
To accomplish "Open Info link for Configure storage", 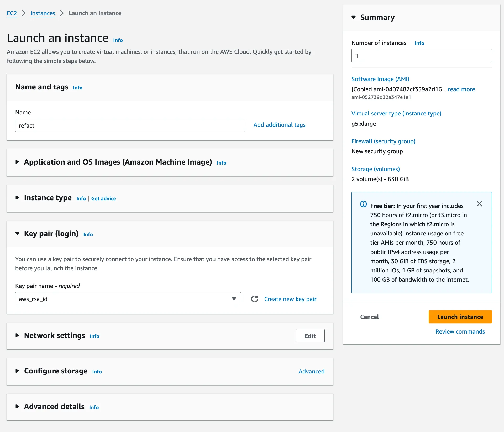I will pyautogui.click(x=97, y=372).
